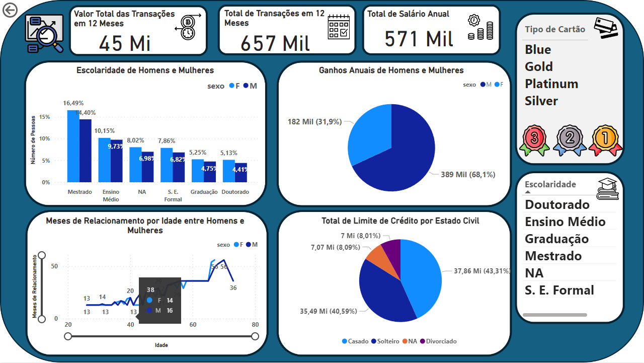Click the 7,07 Mi (8,09%) data label
Image resolution: width=644 pixels, height=363 pixels.
pos(336,247)
